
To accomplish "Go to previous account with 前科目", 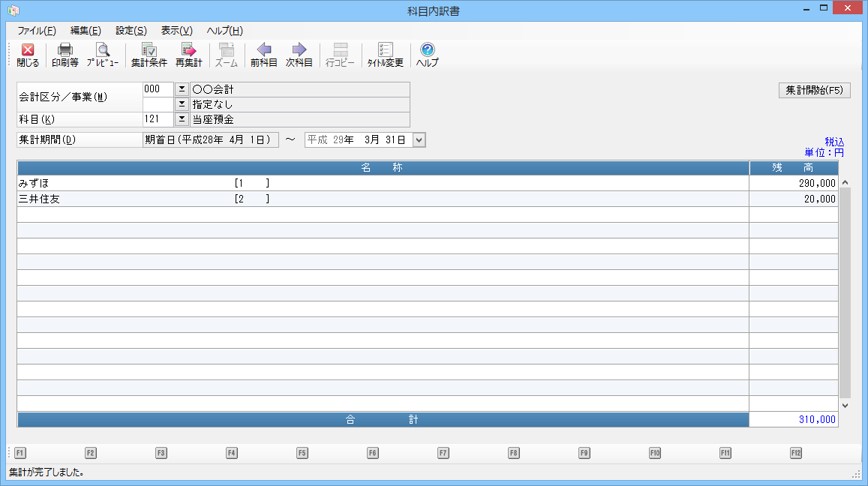I will coord(264,55).
